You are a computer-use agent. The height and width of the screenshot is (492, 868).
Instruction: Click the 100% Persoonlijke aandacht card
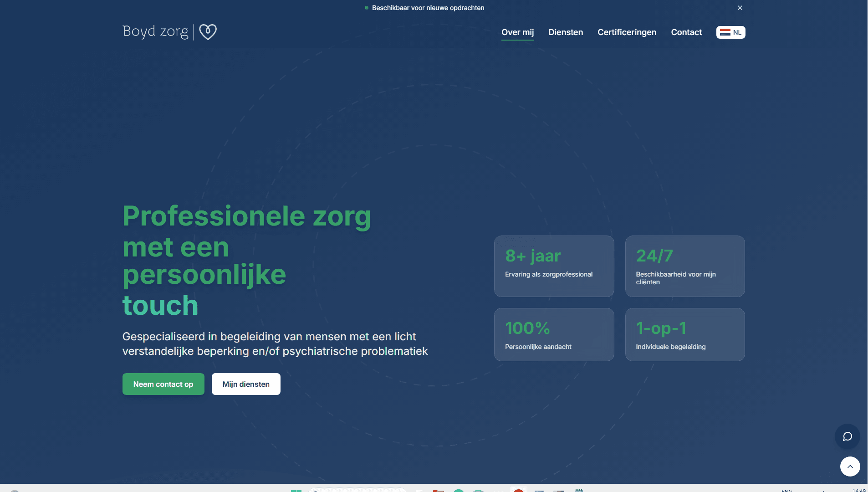coord(553,334)
